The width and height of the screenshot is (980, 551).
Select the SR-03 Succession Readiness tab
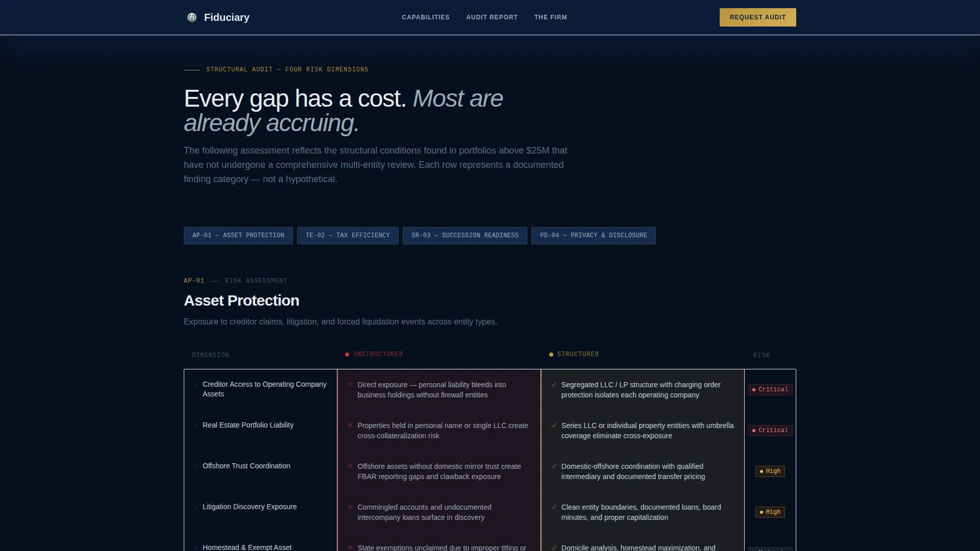pos(465,236)
